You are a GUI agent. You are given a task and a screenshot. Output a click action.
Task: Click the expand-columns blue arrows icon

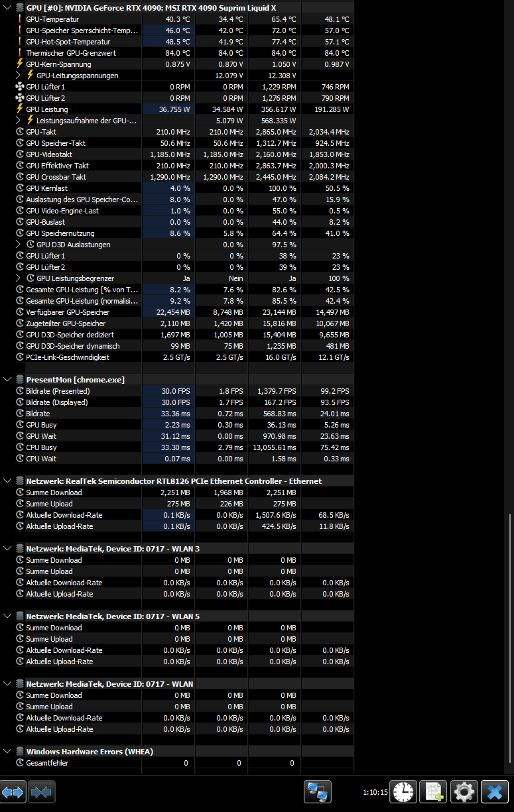[13, 791]
